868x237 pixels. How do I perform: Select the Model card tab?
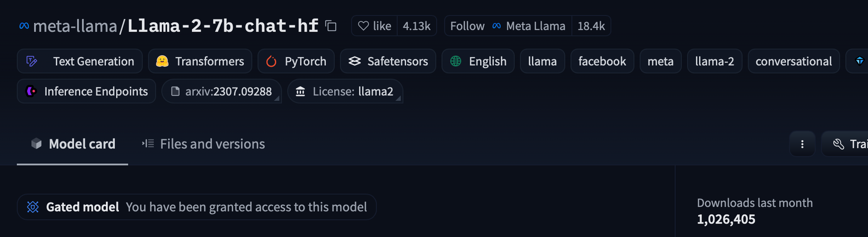coord(73,144)
